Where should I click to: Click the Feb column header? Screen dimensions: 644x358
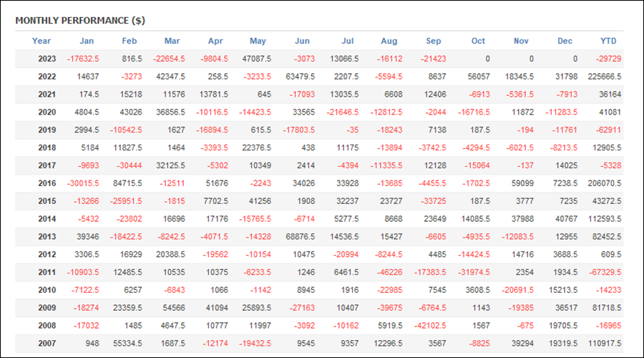click(x=130, y=41)
